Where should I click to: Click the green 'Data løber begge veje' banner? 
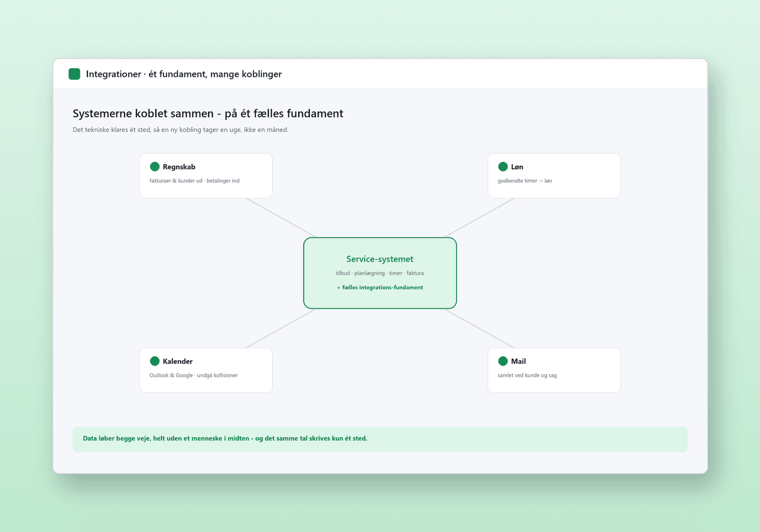click(x=380, y=439)
